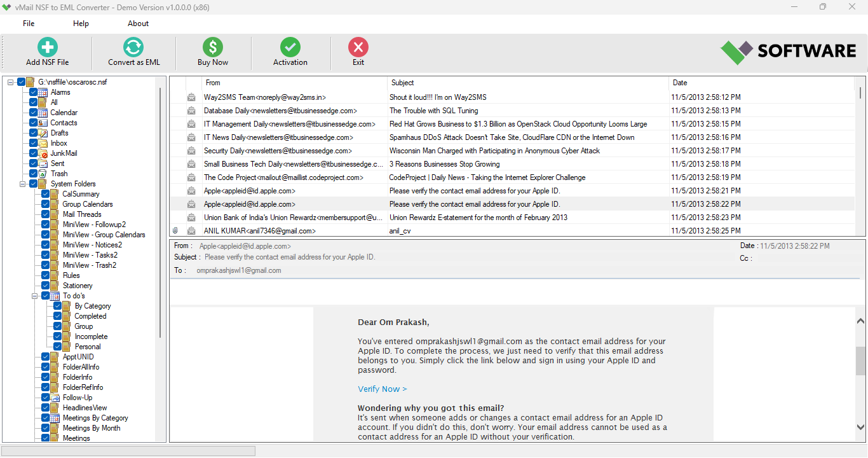Uncheck the Calendar folder checkbox
The image size is (868, 458).
click(x=33, y=112)
